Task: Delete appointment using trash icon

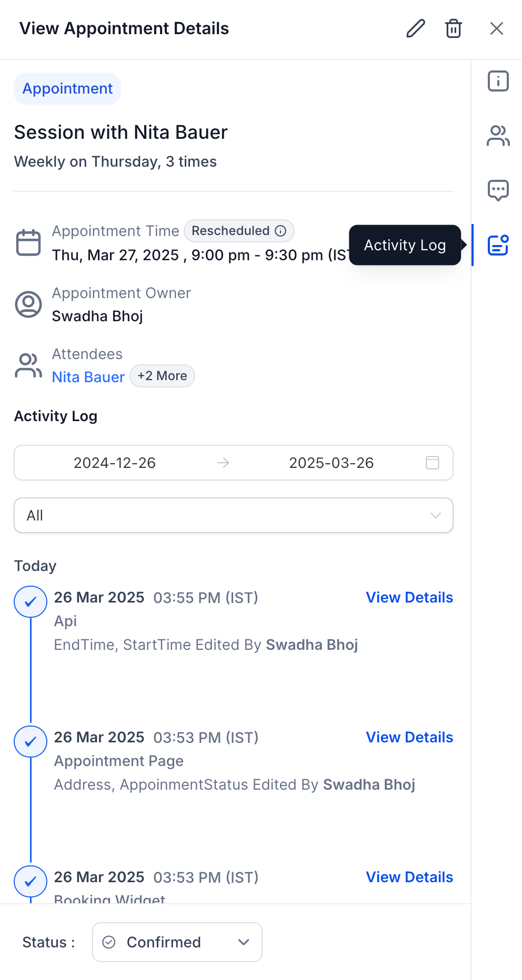Action: 454,28
